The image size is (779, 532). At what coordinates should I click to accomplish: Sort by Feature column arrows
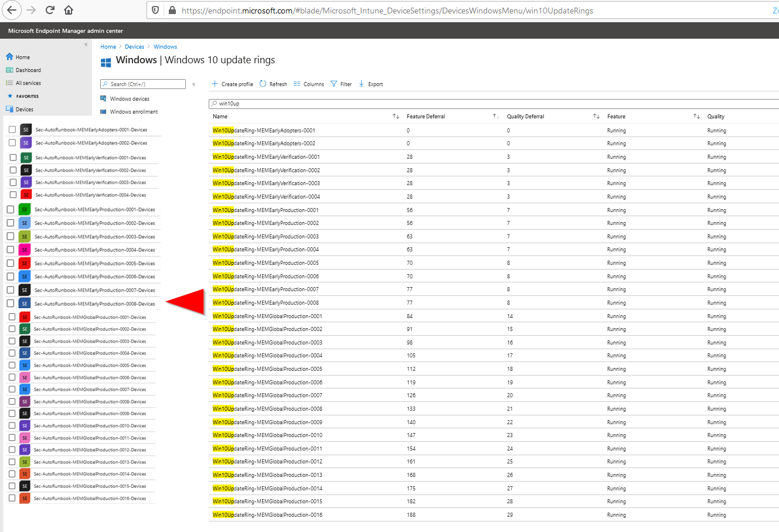coord(696,116)
